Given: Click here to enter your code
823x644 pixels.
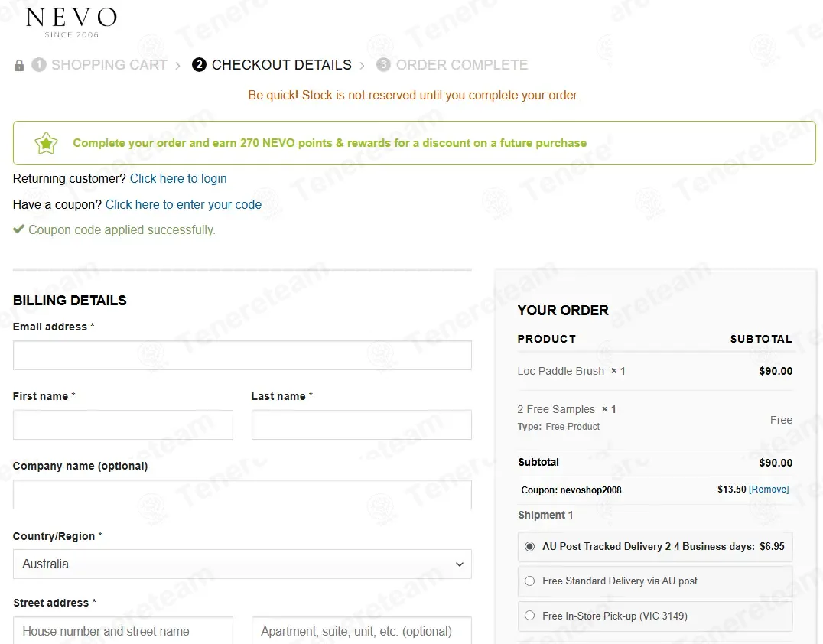Looking at the screenshot, I should 184,205.
